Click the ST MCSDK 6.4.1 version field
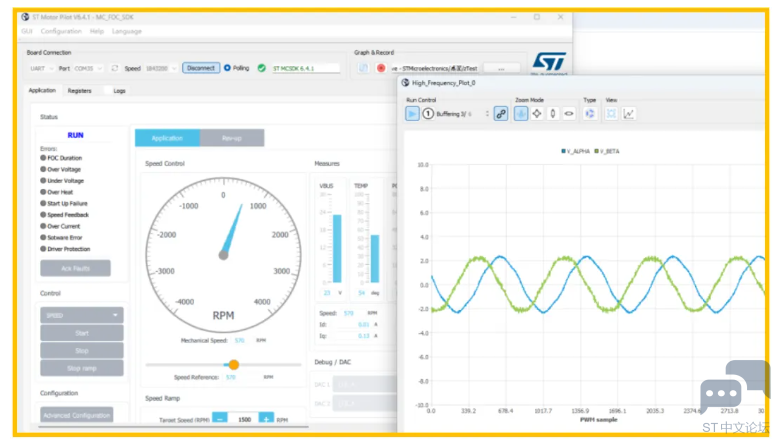Image resolution: width=779 pixels, height=443 pixels. pyautogui.click(x=306, y=68)
